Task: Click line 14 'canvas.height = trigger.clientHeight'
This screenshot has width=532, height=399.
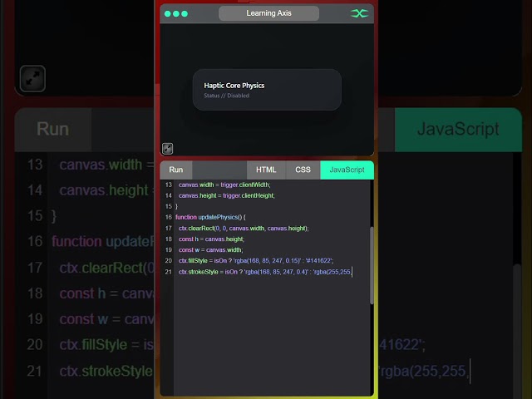Action: pyautogui.click(x=227, y=196)
